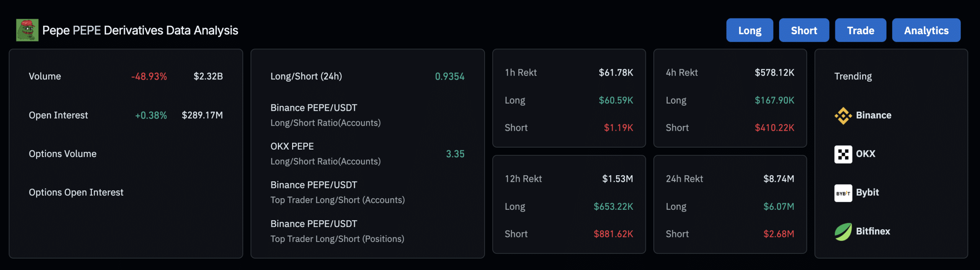Screen dimensions: 980x270
Task: Open the Bitfinex trending exchange link
Action: tap(862, 232)
